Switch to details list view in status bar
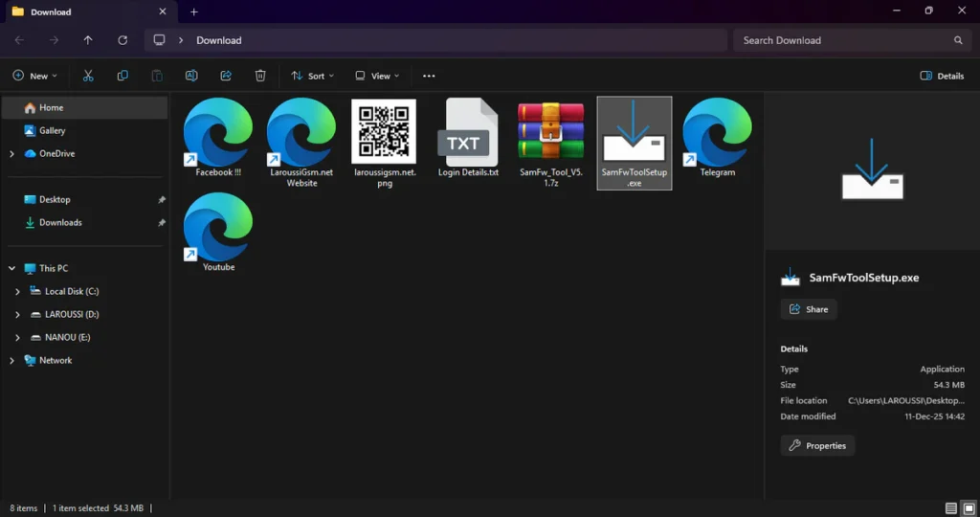The image size is (980, 517). pyautogui.click(x=950, y=508)
